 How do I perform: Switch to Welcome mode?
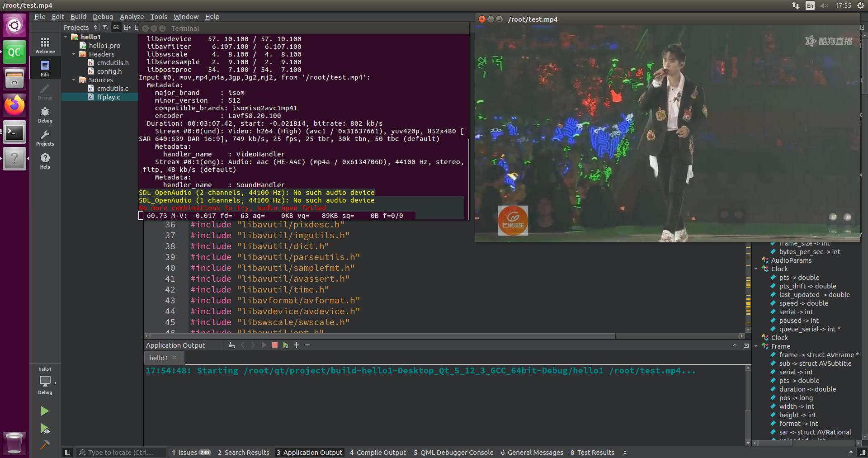(x=45, y=44)
